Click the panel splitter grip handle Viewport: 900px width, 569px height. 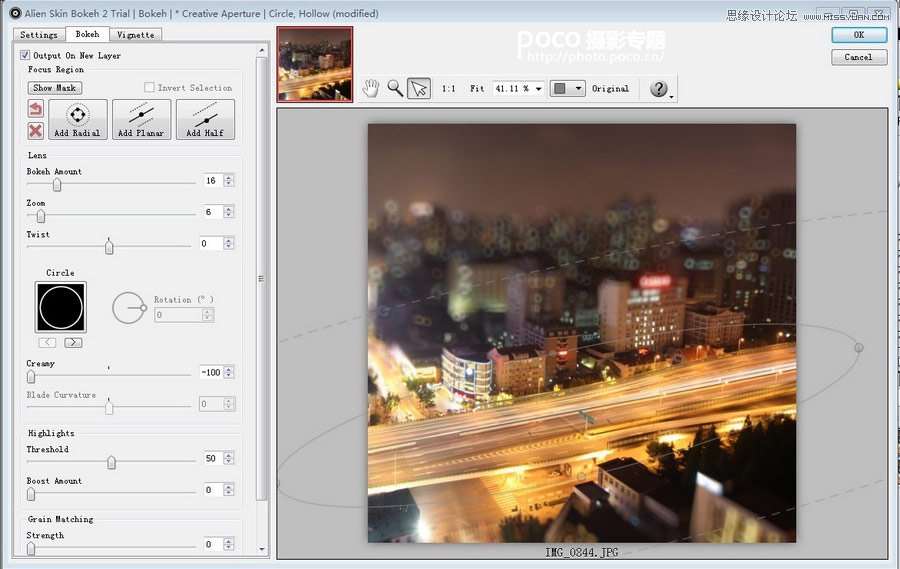pyautogui.click(x=261, y=279)
